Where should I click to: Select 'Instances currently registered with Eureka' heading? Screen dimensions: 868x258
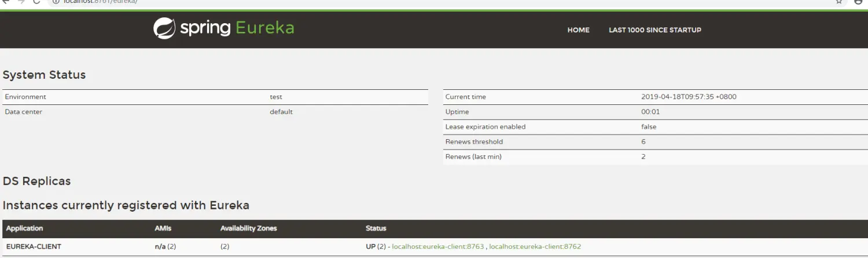click(126, 205)
